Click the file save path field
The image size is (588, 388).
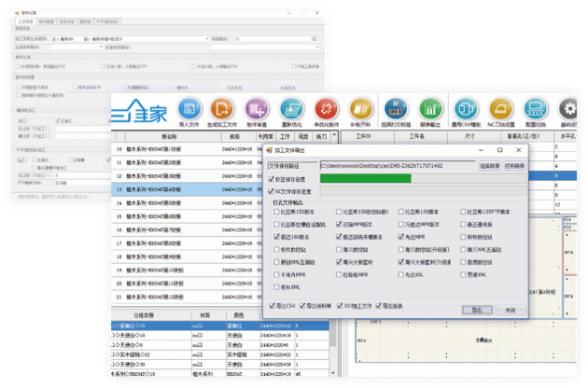(x=397, y=165)
